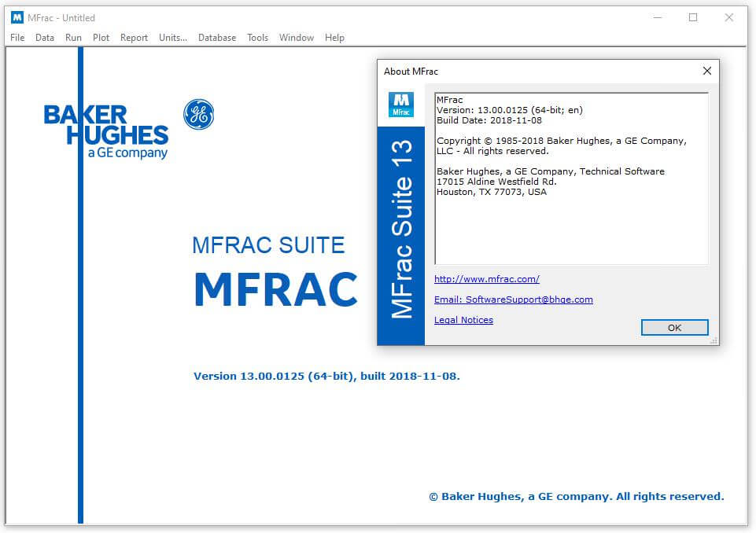Click the MFrac logo inside the About dialog
Screen dimensions: 756x533
click(x=401, y=103)
